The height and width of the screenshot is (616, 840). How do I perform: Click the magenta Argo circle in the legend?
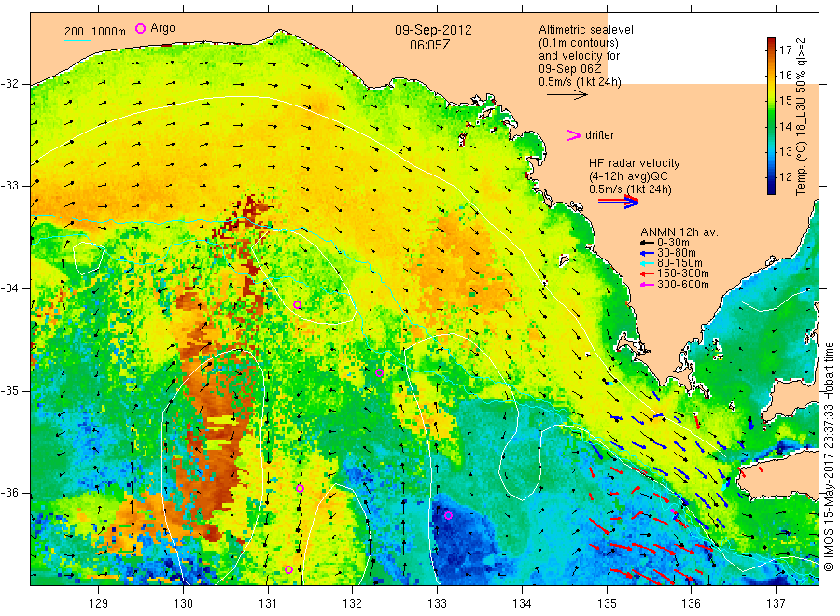pyautogui.click(x=140, y=28)
